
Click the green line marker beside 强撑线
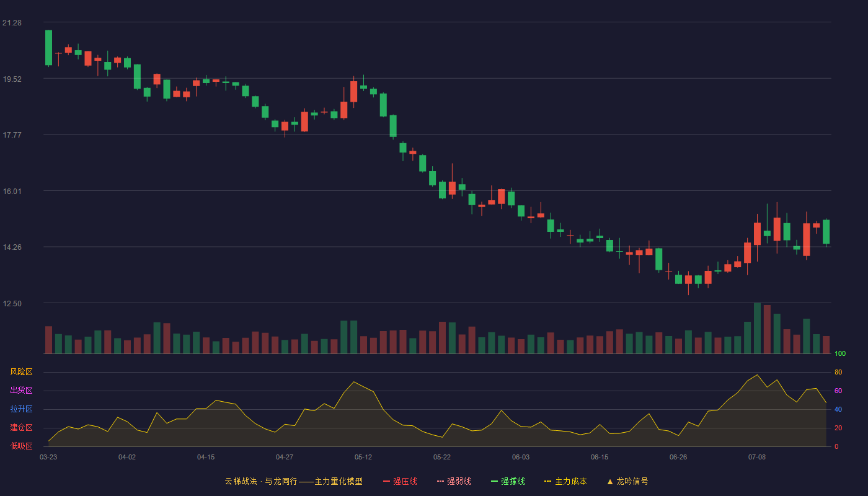click(x=494, y=481)
